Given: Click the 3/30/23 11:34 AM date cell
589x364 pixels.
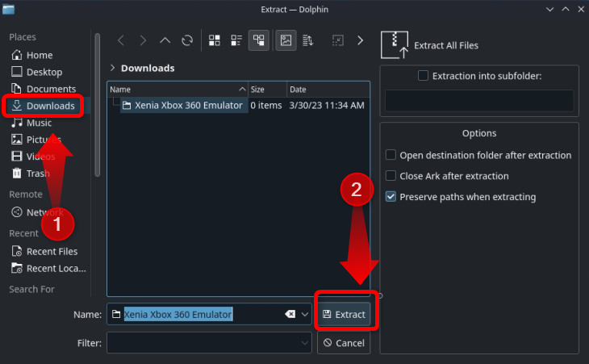Looking at the screenshot, I should point(327,106).
